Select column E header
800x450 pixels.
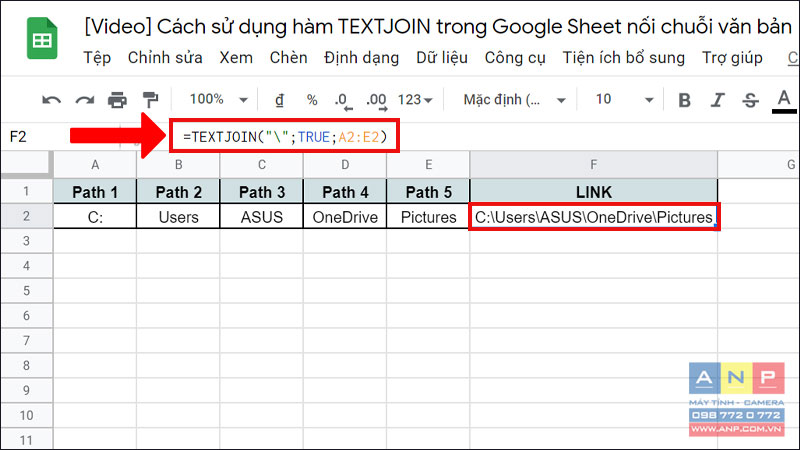(428, 165)
